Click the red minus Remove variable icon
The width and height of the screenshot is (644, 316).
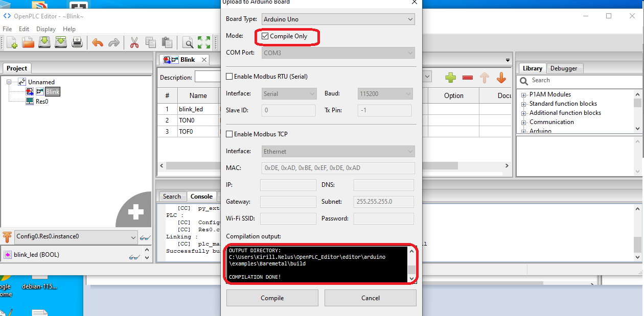tap(468, 78)
